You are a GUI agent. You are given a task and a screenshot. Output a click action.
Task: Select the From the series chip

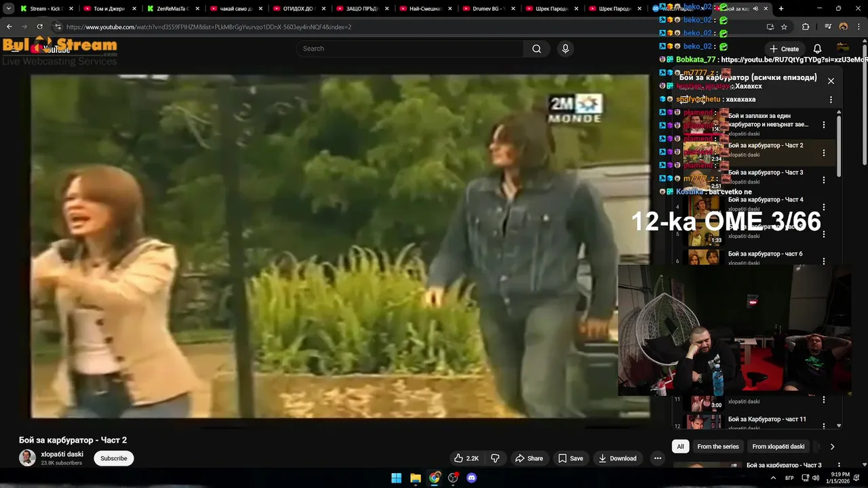tap(718, 447)
